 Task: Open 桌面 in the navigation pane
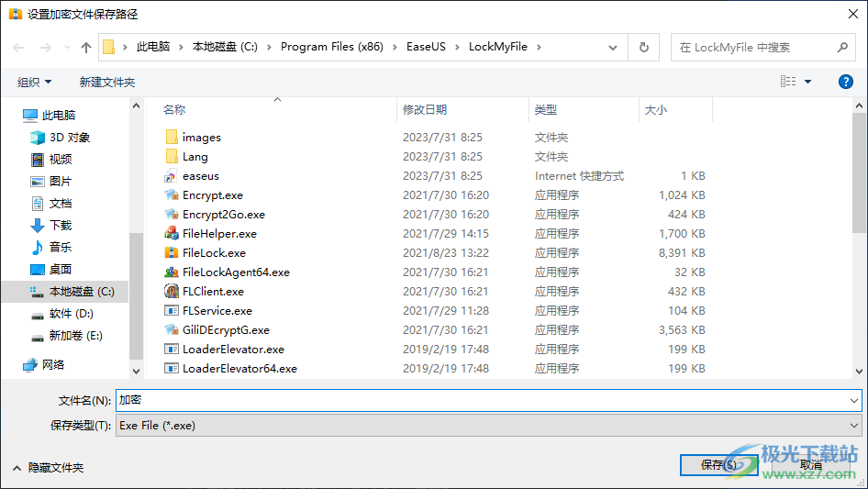[51, 269]
